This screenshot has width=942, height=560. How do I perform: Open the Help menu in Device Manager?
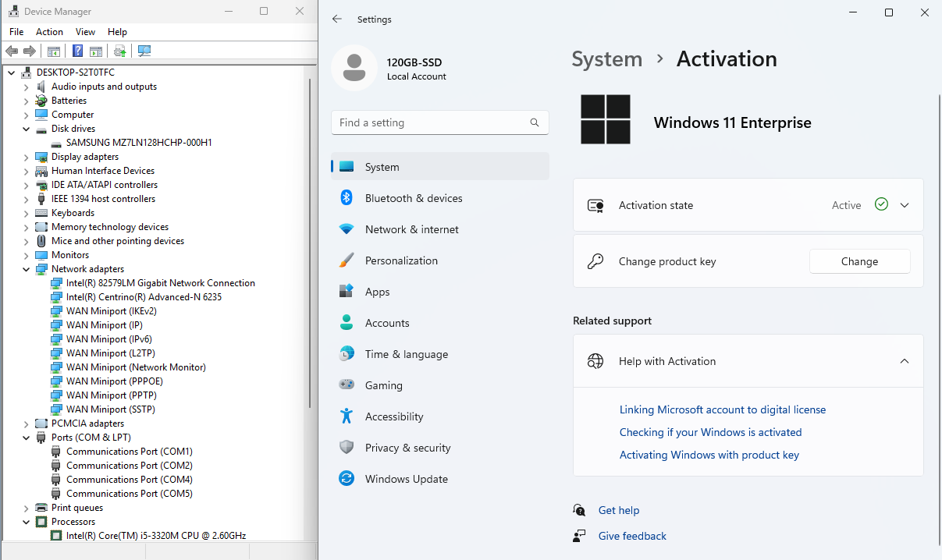pyautogui.click(x=117, y=32)
